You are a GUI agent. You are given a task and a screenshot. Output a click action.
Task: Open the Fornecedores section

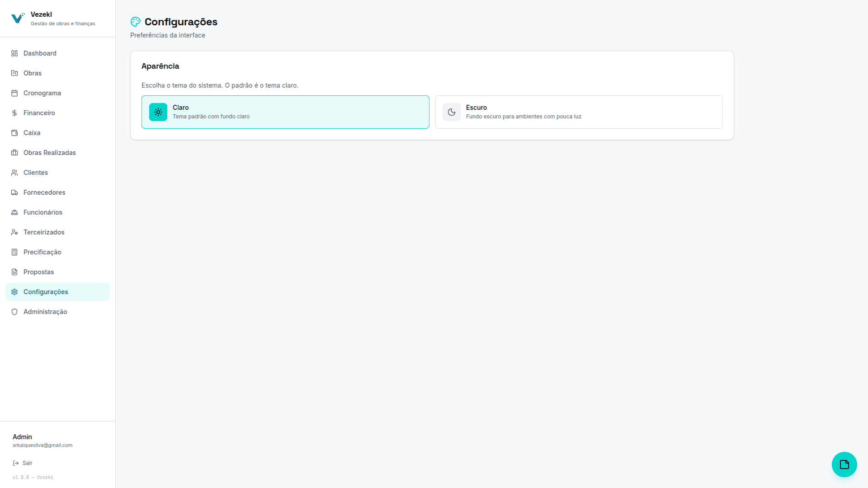tap(57, 192)
